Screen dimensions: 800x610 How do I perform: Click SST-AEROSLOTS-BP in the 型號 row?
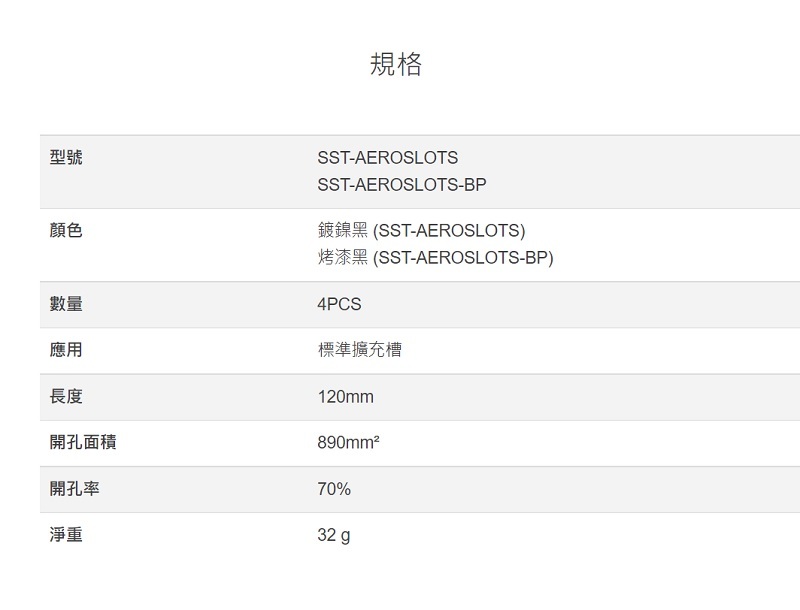click(x=401, y=185)
